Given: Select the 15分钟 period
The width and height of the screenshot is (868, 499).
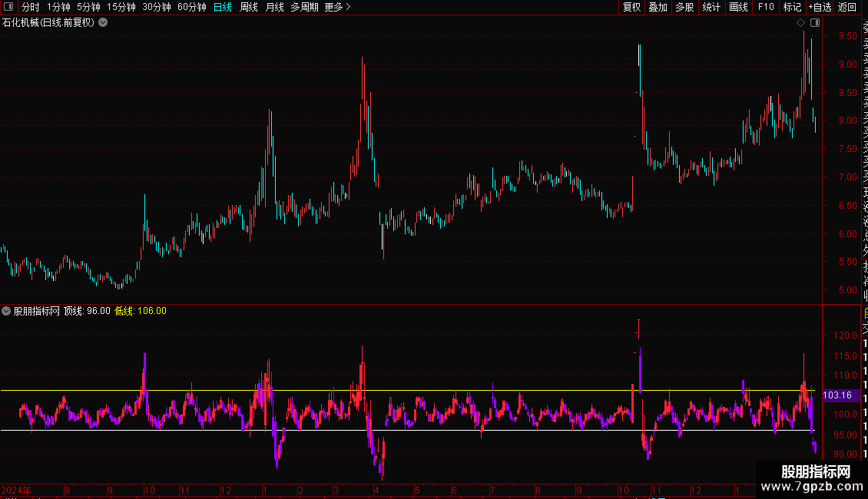Looking at the screenshot, I should (x=121, y=7).
